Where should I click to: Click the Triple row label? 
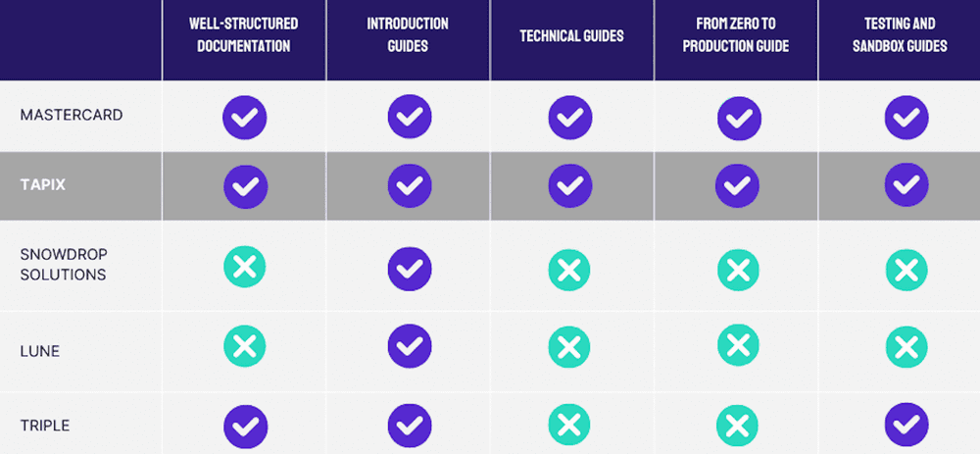(x=45, y=426)
